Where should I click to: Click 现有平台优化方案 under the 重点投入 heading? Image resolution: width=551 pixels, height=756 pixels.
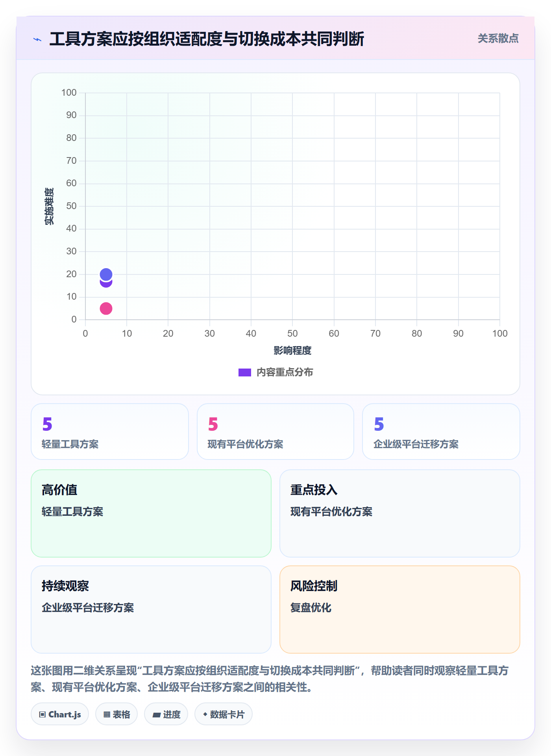[331, 511]
